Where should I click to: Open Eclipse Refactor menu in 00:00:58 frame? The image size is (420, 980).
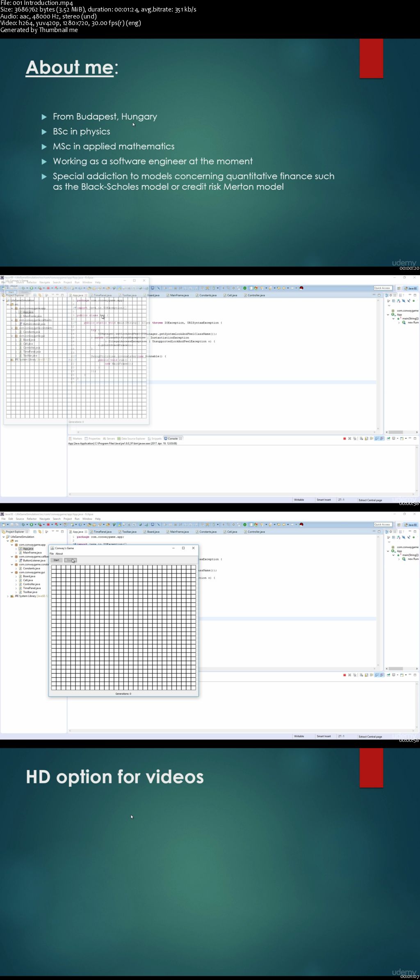pyautogui.click(x=32, y=519)
